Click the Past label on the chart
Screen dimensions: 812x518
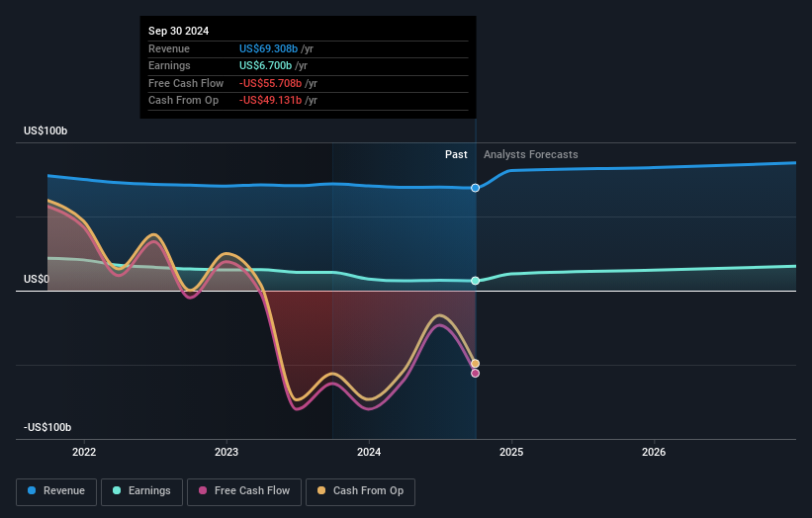tap(456, 154)
